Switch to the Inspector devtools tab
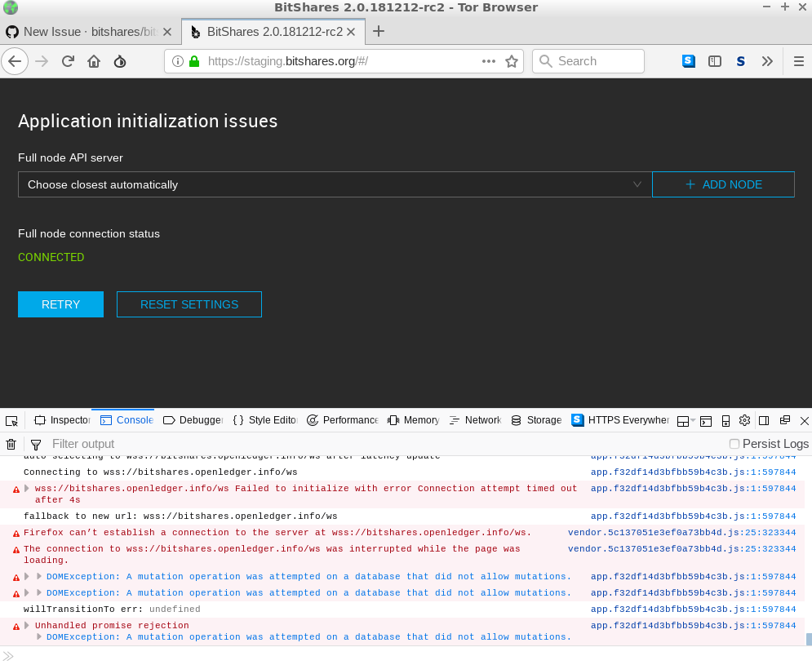Screen dimensions: 812x665 pyautogui.click(x=62, y=420)
